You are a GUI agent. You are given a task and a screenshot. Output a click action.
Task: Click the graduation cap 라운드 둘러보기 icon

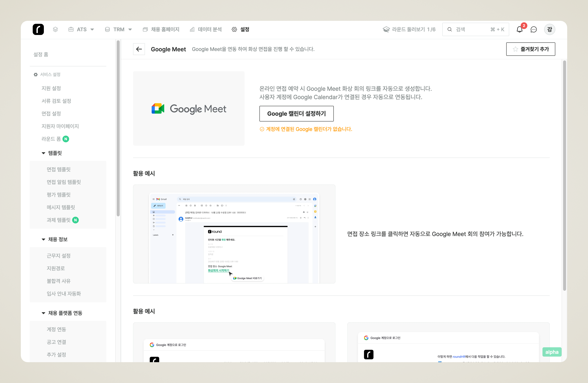coord(386,29)
